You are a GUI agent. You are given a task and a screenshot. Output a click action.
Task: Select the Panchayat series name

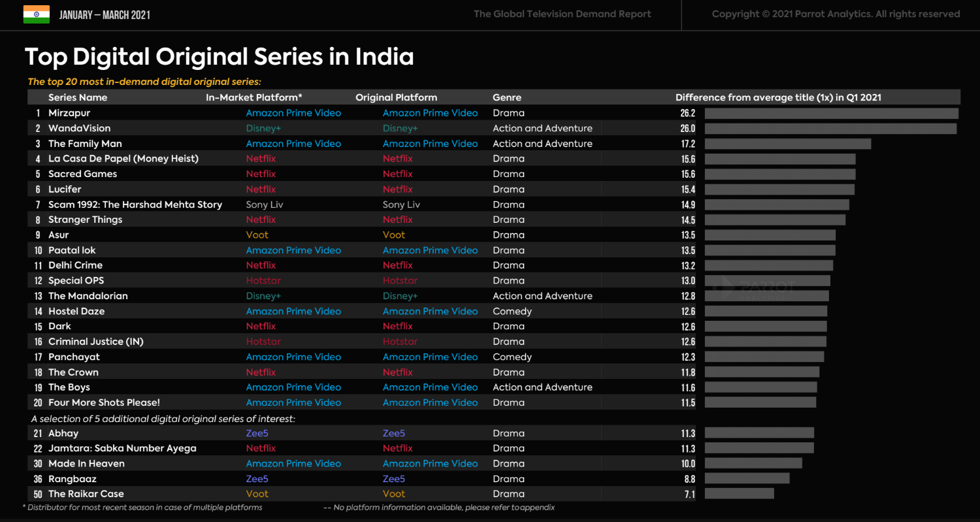pos(74,357)
